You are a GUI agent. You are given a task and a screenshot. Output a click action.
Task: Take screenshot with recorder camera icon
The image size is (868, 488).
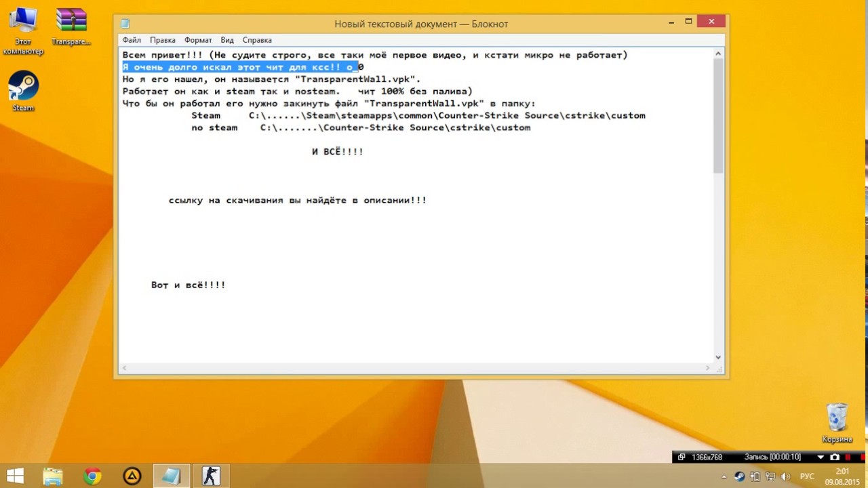point(835,457)
